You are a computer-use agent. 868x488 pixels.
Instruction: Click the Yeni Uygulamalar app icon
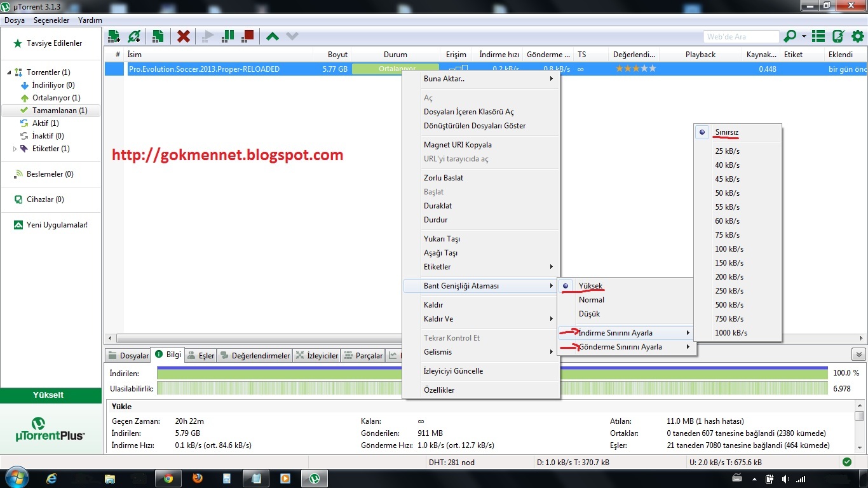[18, 225]
